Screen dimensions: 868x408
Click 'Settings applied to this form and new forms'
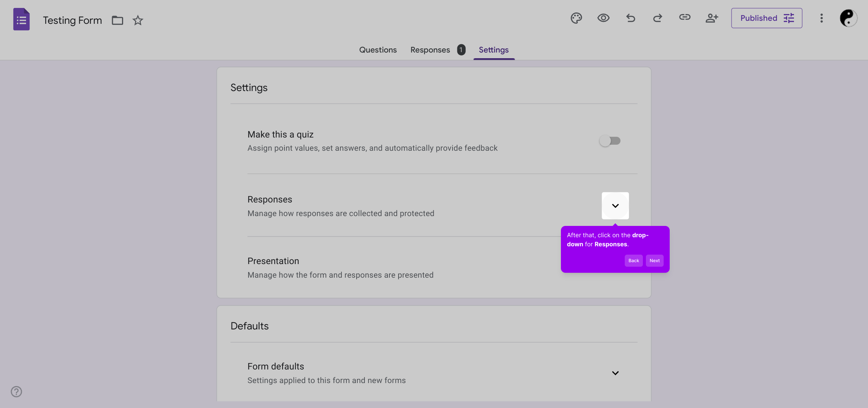pos(326,380)
